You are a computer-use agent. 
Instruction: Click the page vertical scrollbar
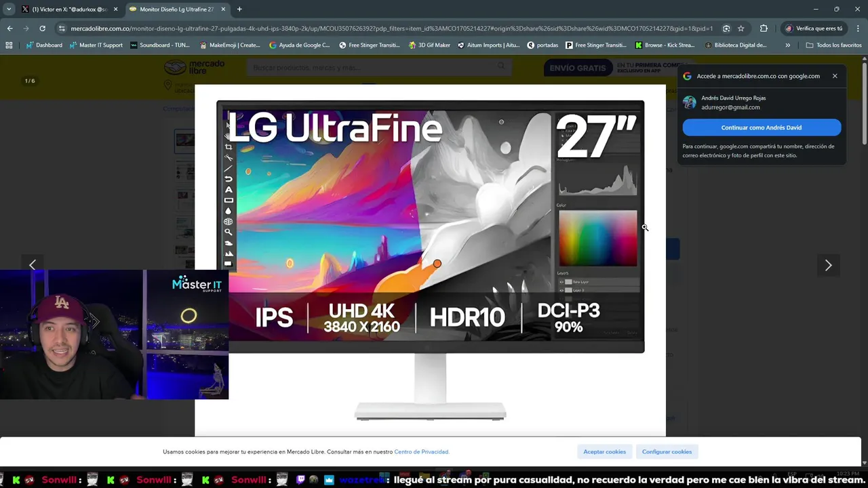pos(865,262)
